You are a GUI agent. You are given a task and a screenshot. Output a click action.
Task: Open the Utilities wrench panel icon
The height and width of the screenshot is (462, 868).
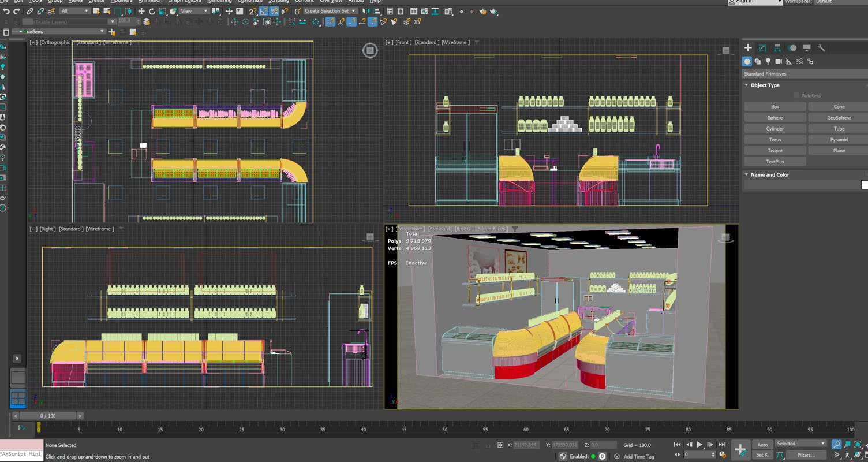(x=821, y=48)
